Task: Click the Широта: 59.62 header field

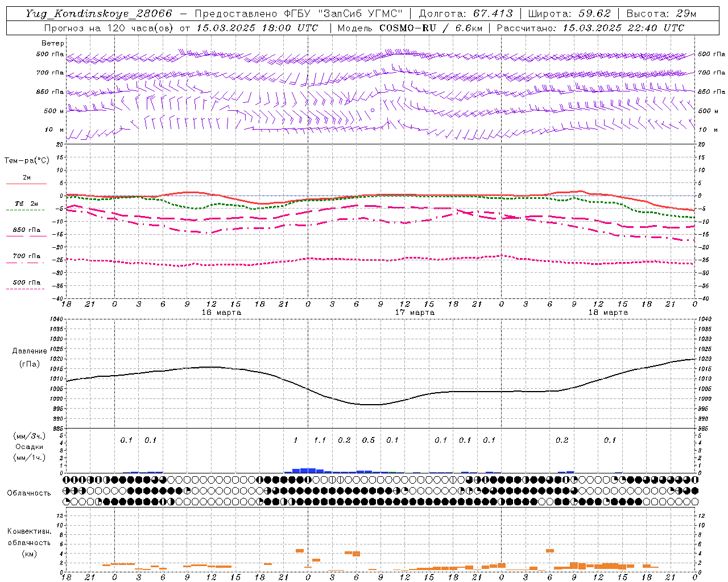Action: pyautogui.click(x=569, y=14)
